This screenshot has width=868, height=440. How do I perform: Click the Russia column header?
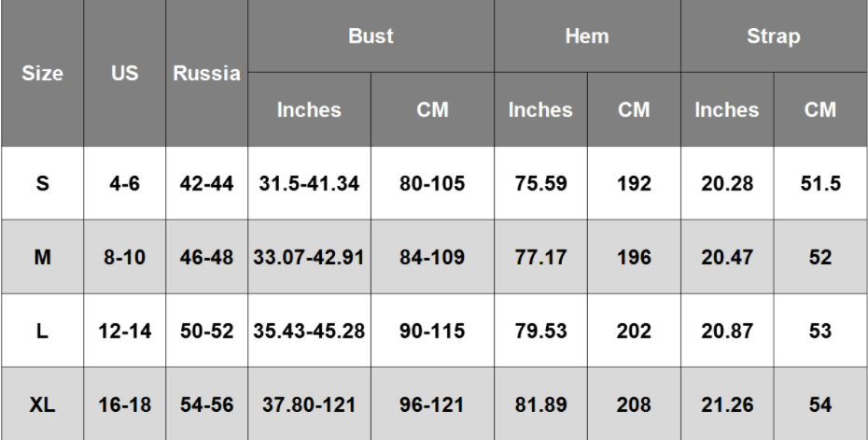[x=206, y=73]
